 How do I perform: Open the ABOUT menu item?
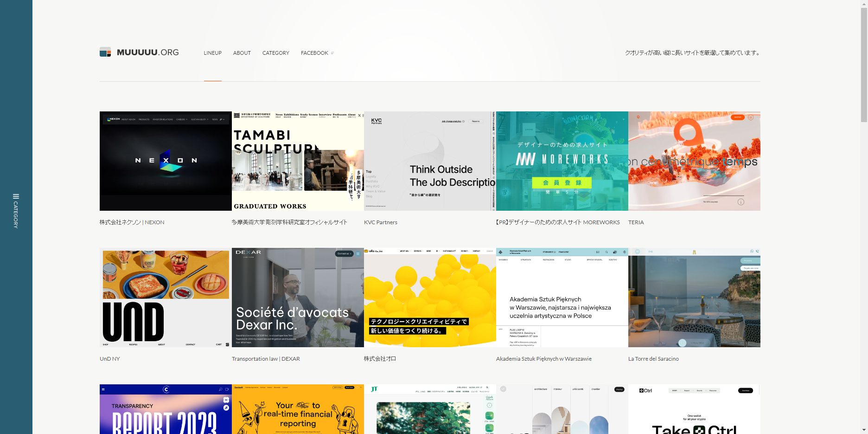(242, 53)
